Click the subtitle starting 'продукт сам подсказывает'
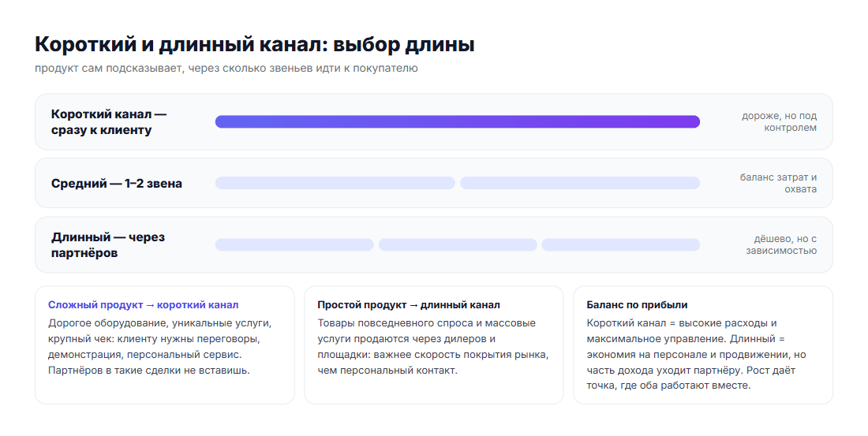 click(226, 68)
